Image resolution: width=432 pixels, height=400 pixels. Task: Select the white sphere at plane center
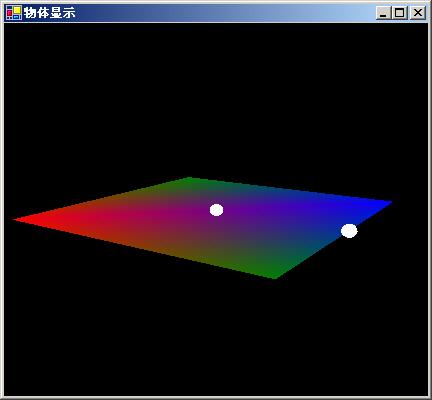[x=217, y=210]
